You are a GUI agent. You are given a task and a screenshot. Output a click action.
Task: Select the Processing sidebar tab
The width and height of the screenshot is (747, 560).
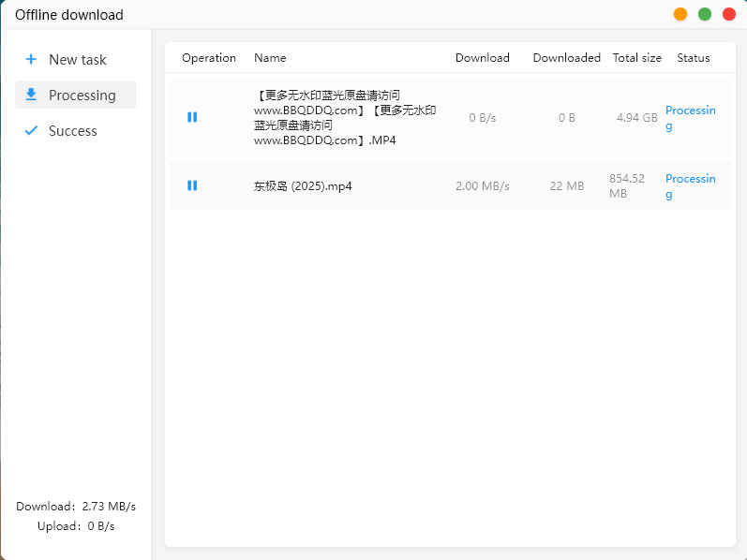[76, 95]
